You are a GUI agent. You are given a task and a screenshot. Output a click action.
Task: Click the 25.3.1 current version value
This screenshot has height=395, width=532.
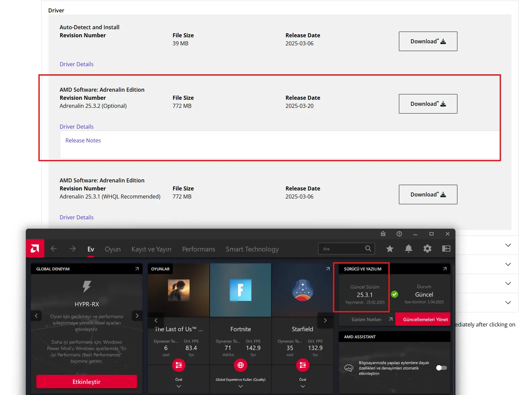(x=365, y=295)
